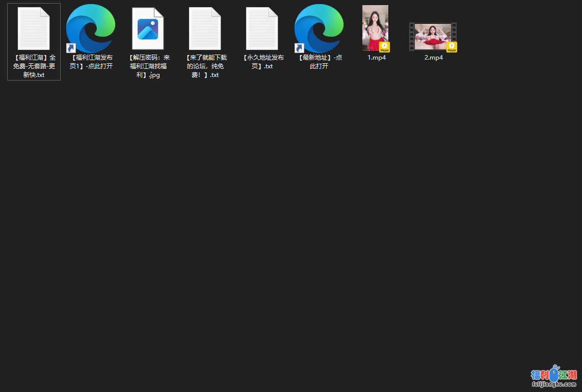Click the 1.mp4 filename label

click(377, 58)
